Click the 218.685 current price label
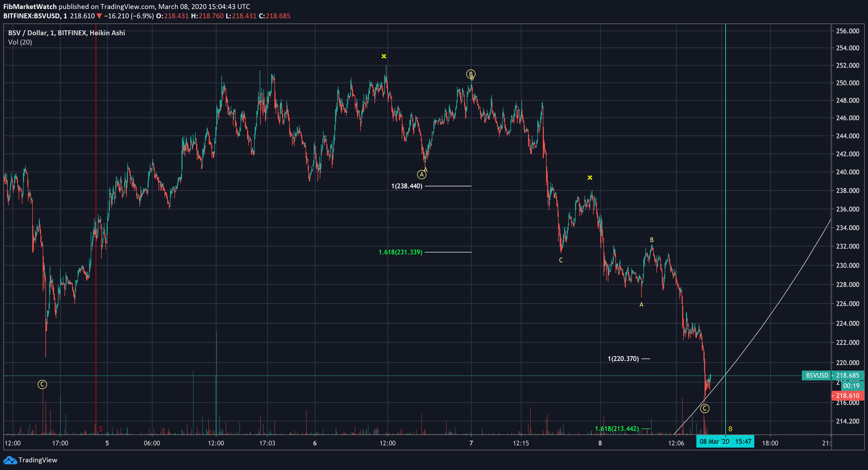This screenshot has width=868, height=470. tap(848, 375)
